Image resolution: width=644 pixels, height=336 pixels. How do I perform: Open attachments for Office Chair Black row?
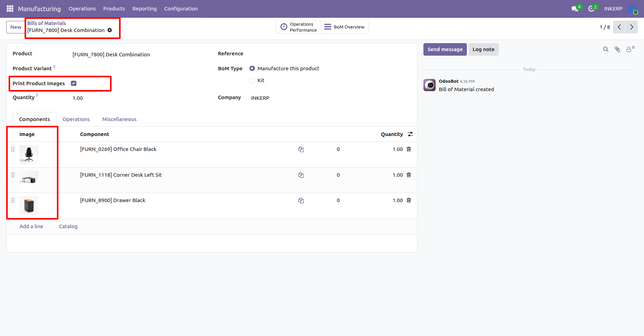point(301,150)
